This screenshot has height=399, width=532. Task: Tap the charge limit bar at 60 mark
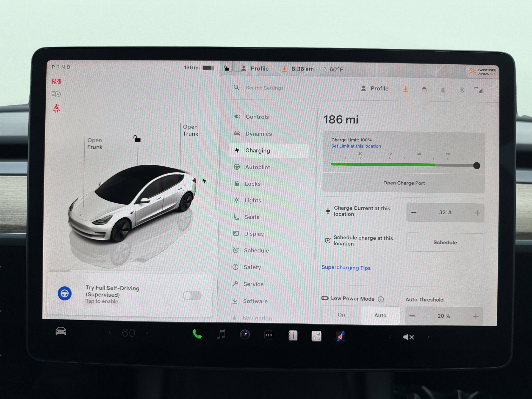(419, 165)
